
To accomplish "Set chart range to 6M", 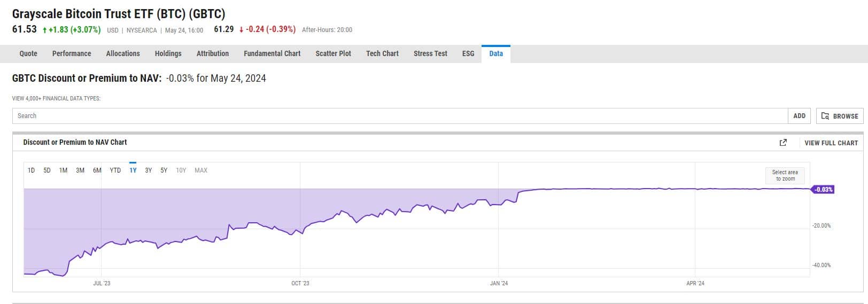I will (x=97, y=170).
